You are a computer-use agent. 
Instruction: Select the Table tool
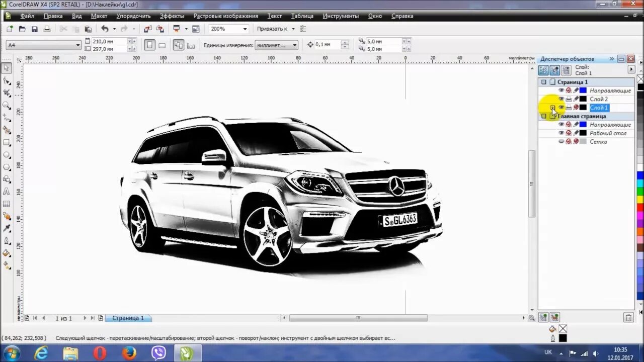coord(7,204)
